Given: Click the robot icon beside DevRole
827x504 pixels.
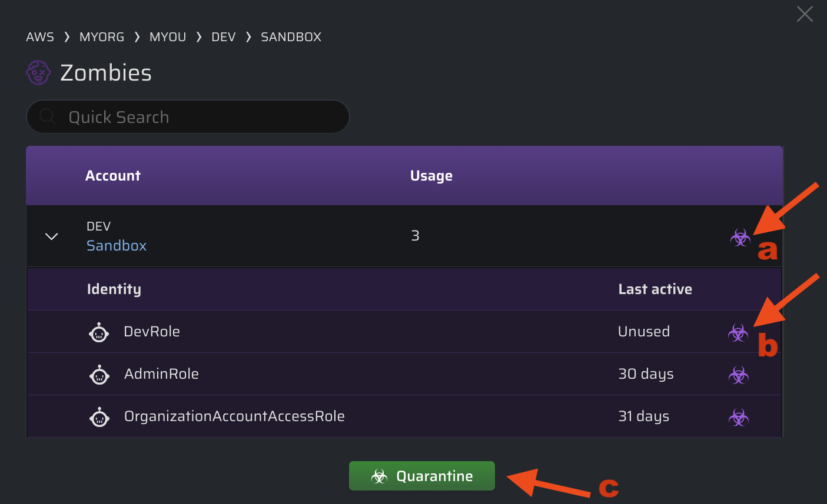Looking at the screenshot, I should click(x=99, y=332).
